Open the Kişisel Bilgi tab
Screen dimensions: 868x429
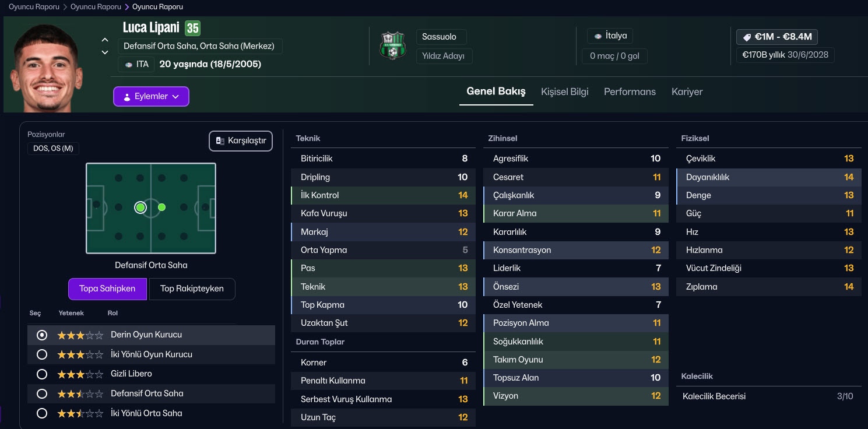pos(564,92)
